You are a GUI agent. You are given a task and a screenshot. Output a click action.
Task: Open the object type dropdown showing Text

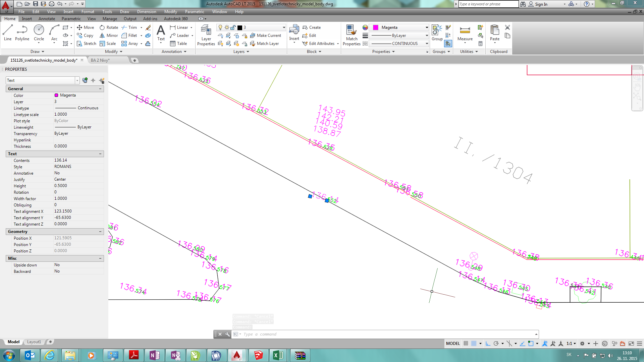43,80
